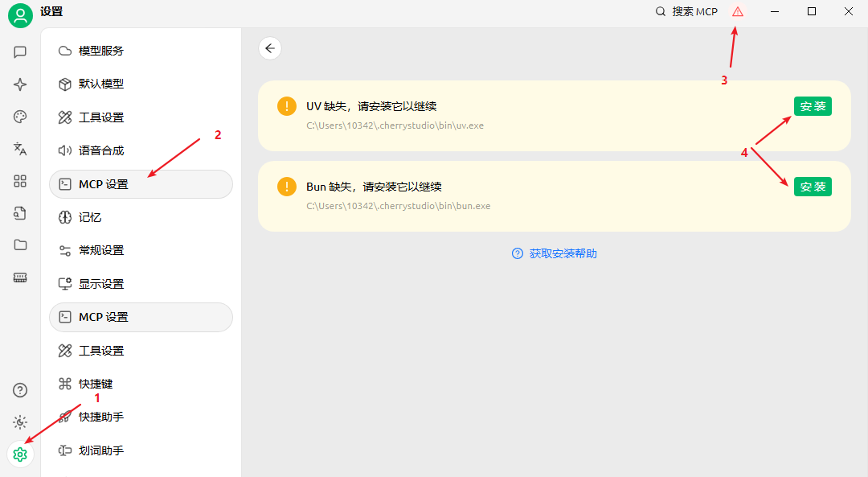
Task: Toggle the light/dark theme icon
Action: point(20,422)
